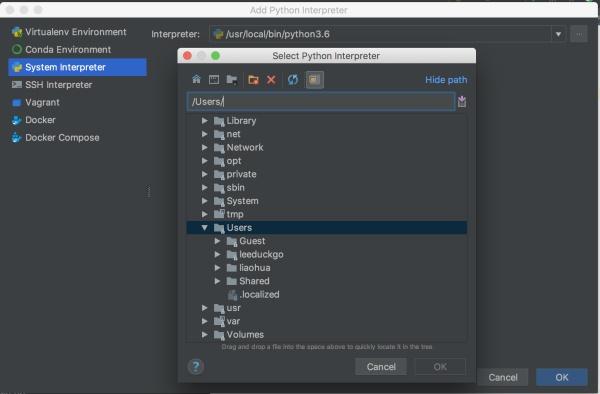The height and width of the screenshot is (394, 600).
Task: Open the help question mark button
Action: point(196,366)
